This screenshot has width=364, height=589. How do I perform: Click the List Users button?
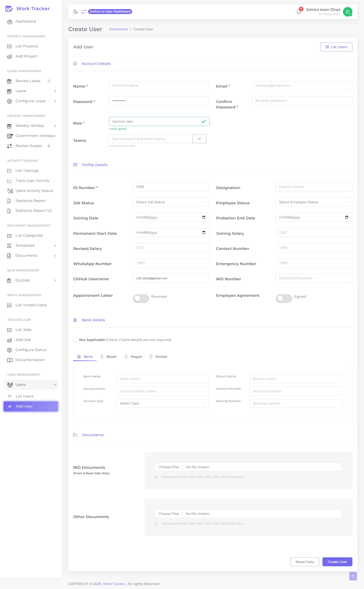pos(336,47)
